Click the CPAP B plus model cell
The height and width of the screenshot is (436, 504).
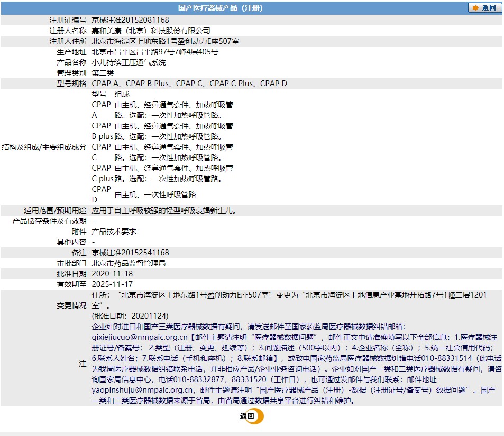[x=102, y=131]
